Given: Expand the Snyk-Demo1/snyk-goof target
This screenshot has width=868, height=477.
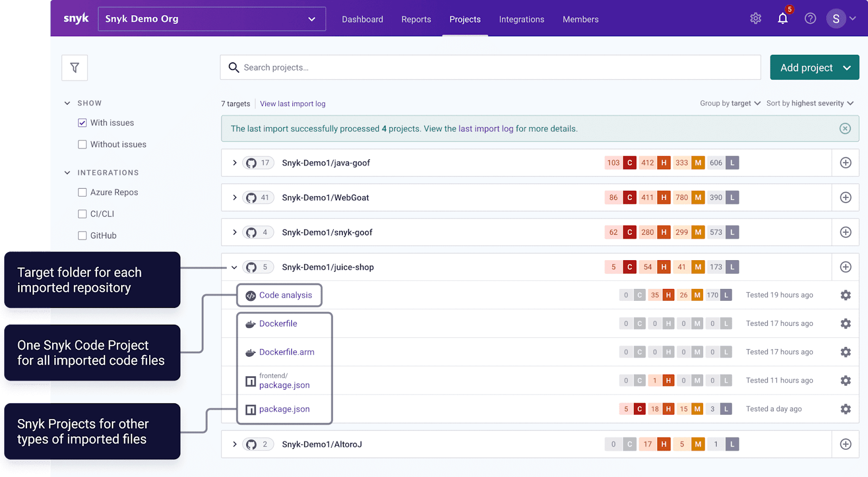Looking at the screenshot, I should click(x=234, y=232).
